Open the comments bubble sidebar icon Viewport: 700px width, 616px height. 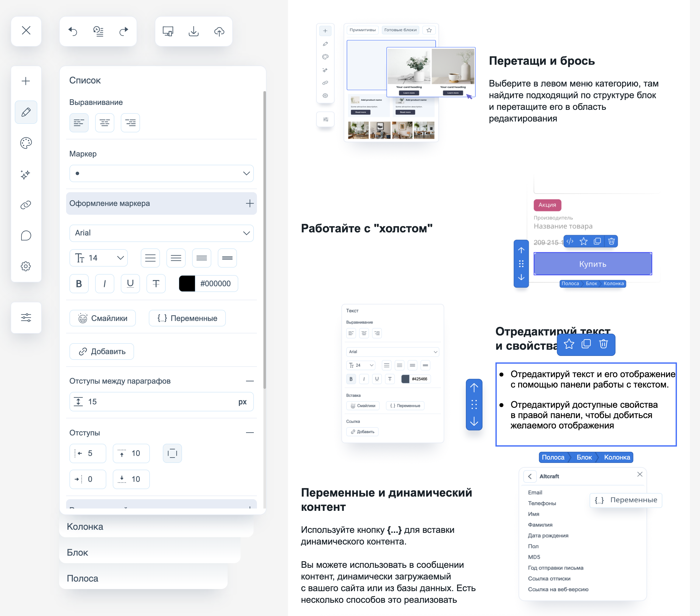click(26, 235)
